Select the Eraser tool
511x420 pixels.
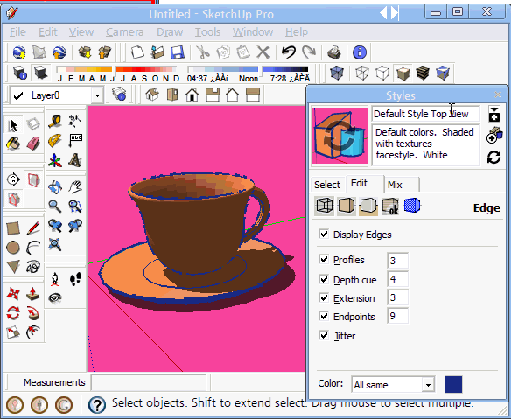tap(33, 143)
